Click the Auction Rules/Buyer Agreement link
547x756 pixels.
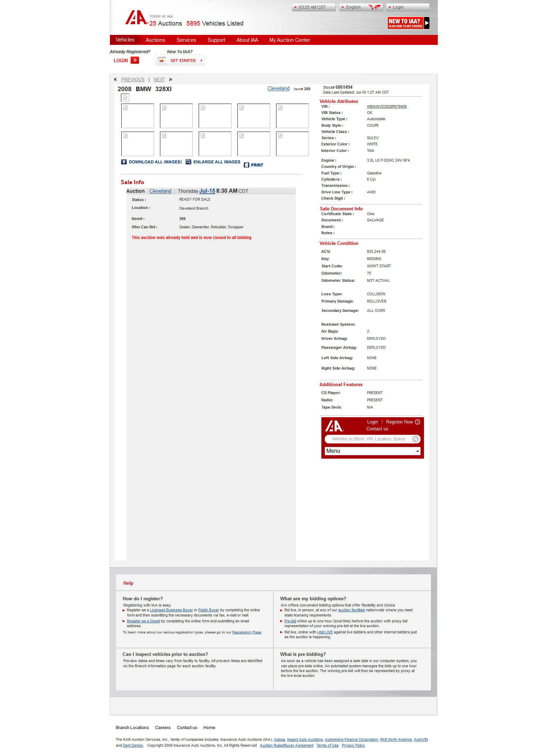point(287,746)
